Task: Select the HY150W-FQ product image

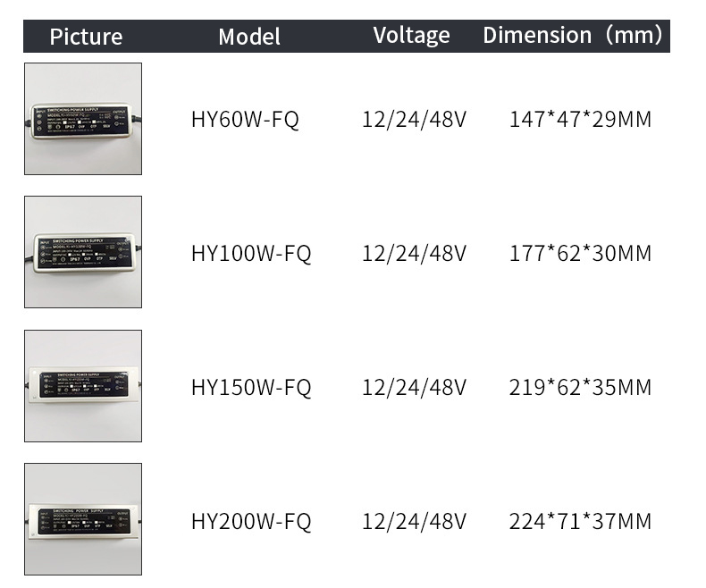Action: pos(83,386)
